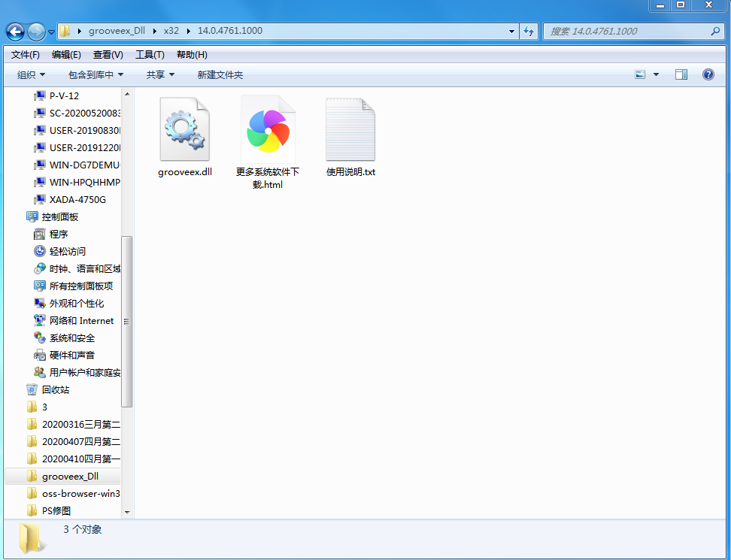Click the 时钟、语言和区域 icon
731x560 pixels.
(40, 268)
